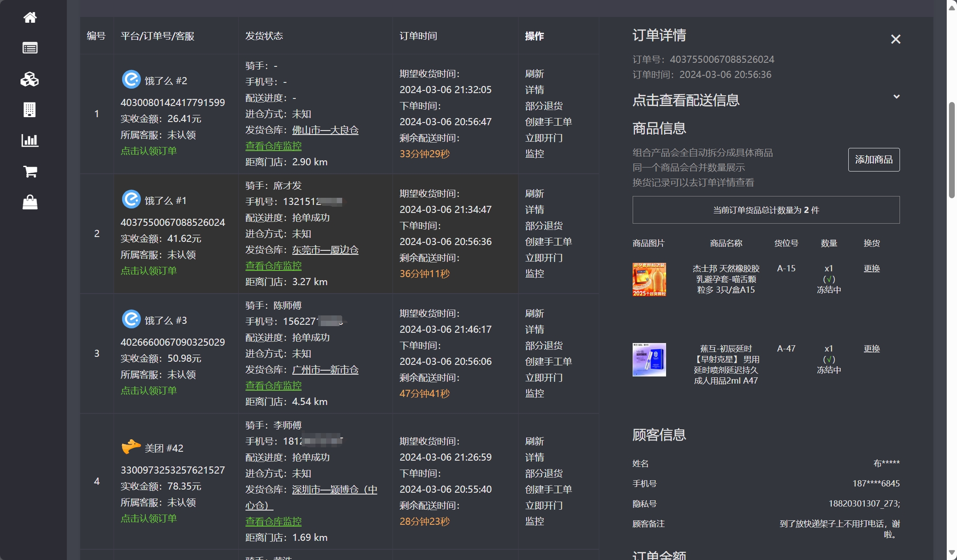Select order number 4037550067088526024 in details
Screen dimensions: 957x560
[722, 60]
